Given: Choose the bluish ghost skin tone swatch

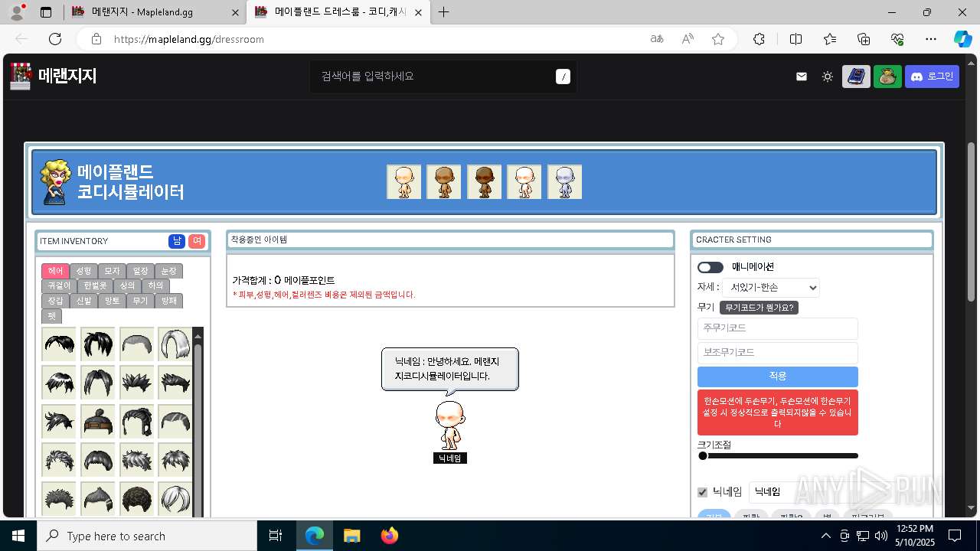Looking at the screenshot, I should tap(564, 182).
